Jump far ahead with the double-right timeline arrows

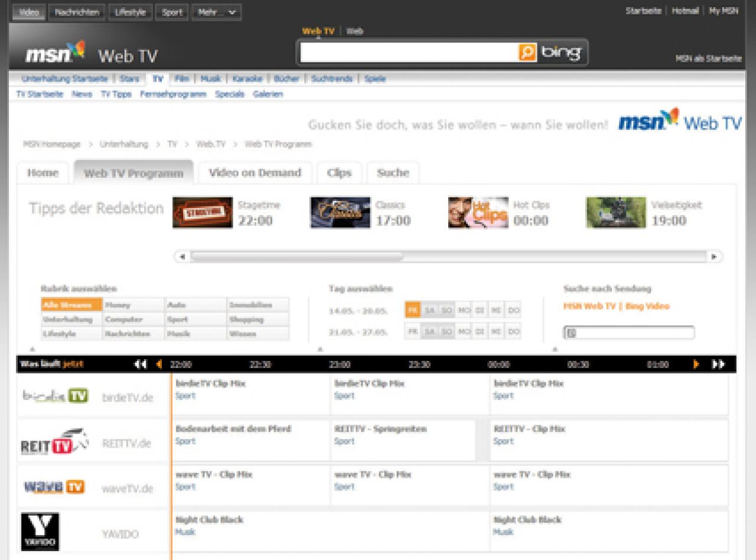pyautogui.click(x=718, y=364)
